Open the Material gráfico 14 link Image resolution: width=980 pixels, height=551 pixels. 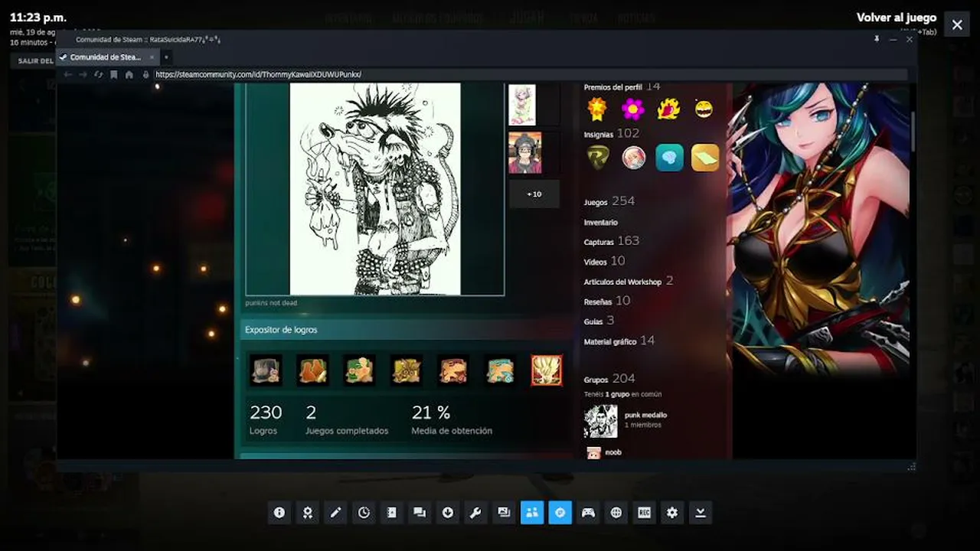point(619,341)
